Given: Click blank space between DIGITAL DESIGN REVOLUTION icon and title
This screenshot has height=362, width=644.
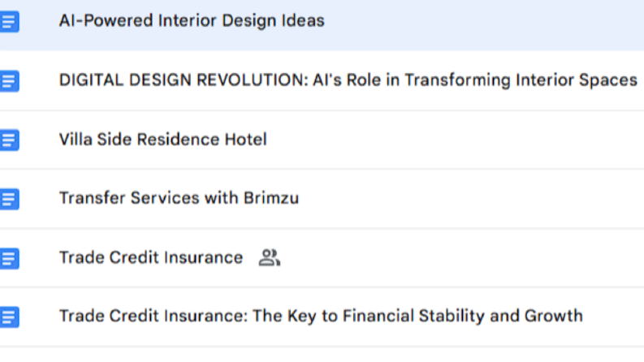Looking at the screenshot, I should 39,81.
